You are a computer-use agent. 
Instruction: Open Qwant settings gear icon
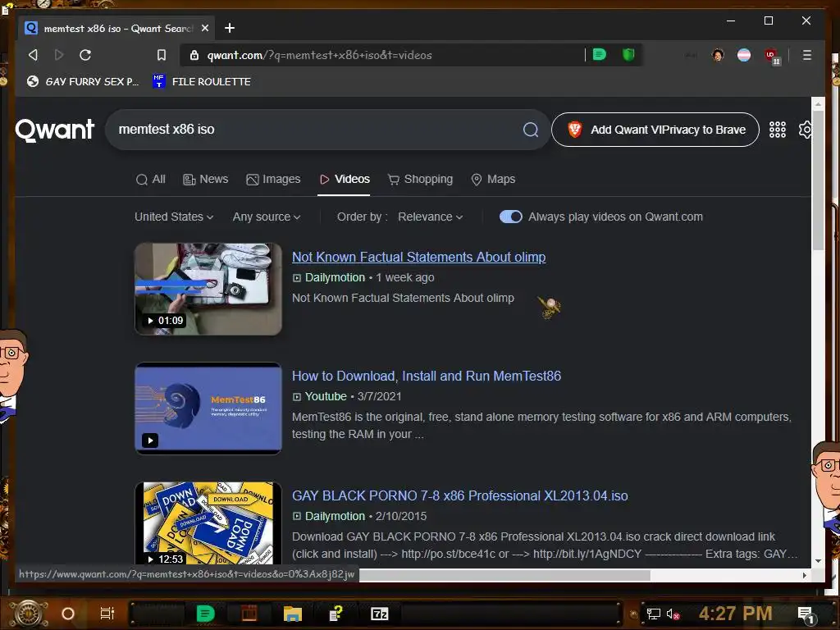click(x=806, y=130)
